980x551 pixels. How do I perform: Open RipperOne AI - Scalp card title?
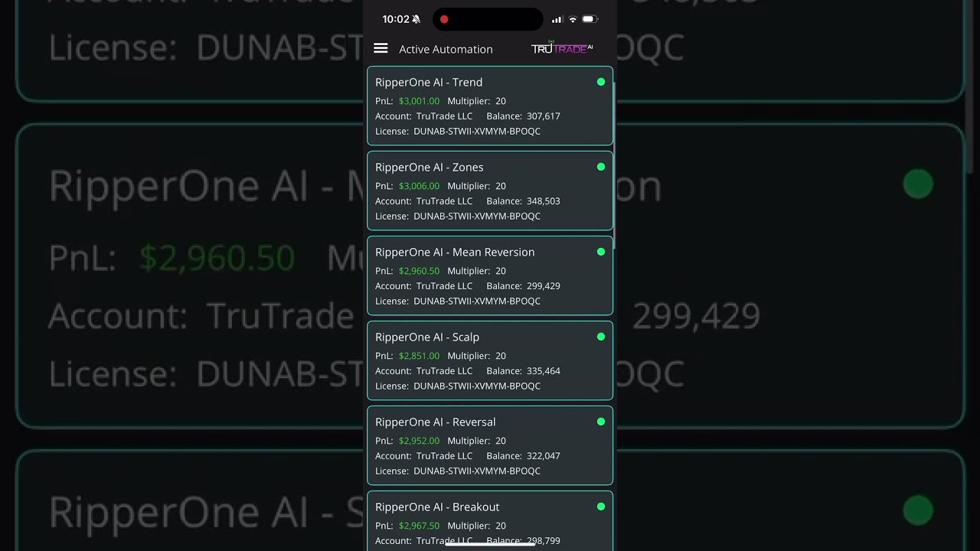coord(427,337)
